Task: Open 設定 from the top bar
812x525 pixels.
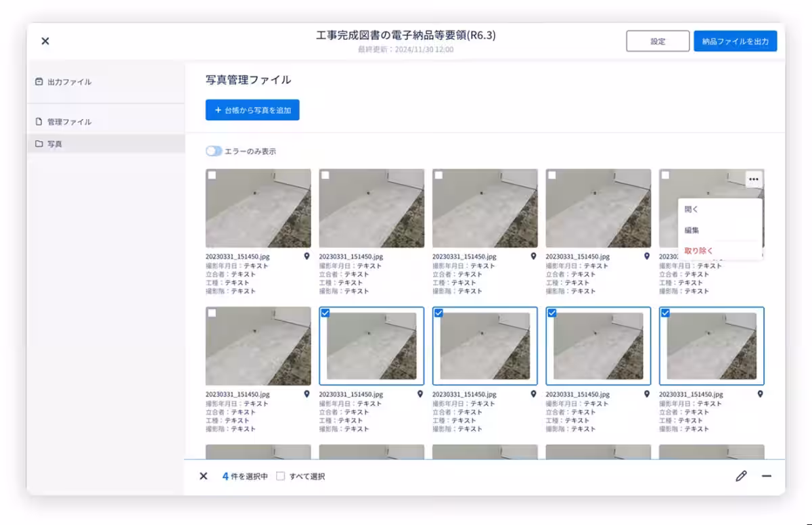Action: 657,41
